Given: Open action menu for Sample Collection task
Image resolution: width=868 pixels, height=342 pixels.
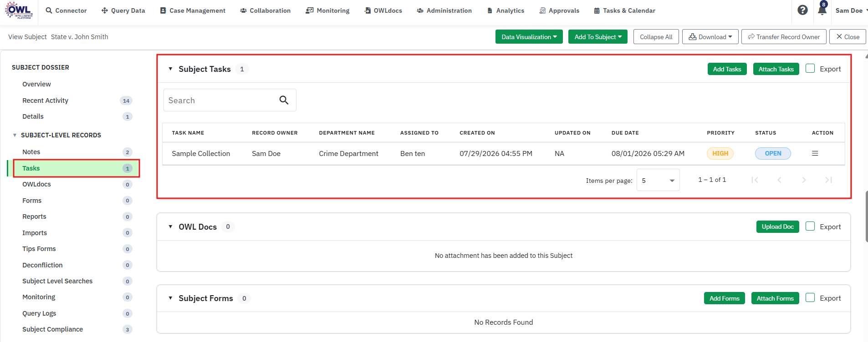Looking at the screenshot, I should (815, 154).
